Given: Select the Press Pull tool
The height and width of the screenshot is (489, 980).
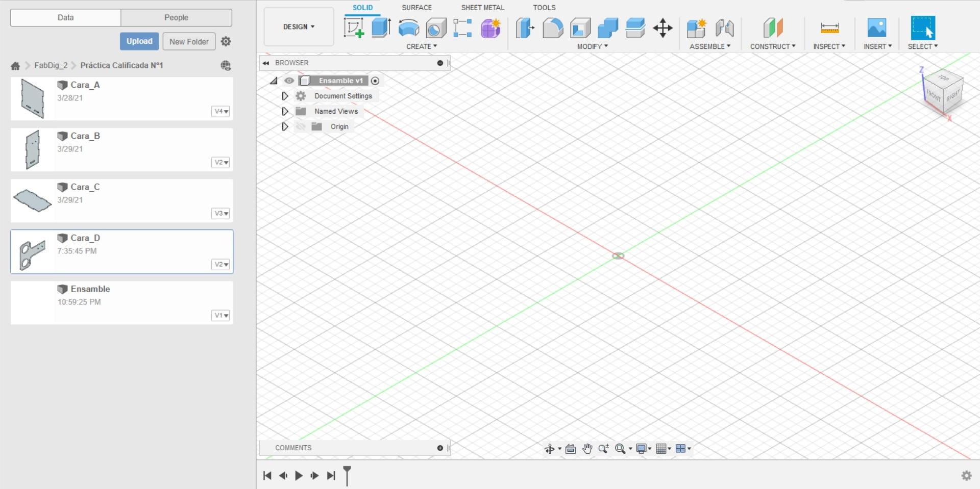Looking at the screenshot, I should 525,28.
